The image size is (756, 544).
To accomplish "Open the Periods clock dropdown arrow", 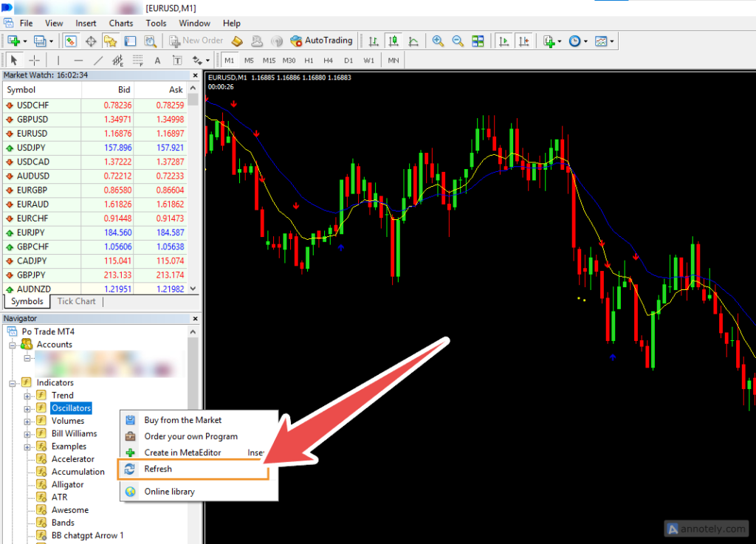I will [585, 41].
